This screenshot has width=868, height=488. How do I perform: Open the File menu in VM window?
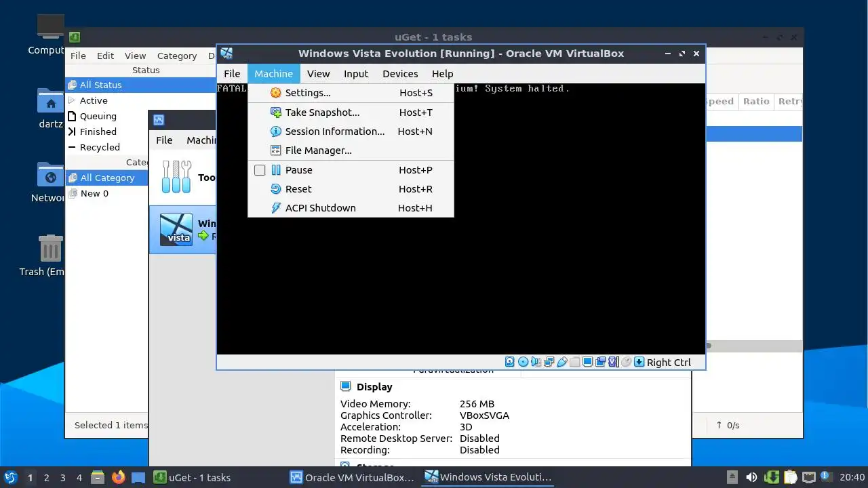click(x=232, y=74)
